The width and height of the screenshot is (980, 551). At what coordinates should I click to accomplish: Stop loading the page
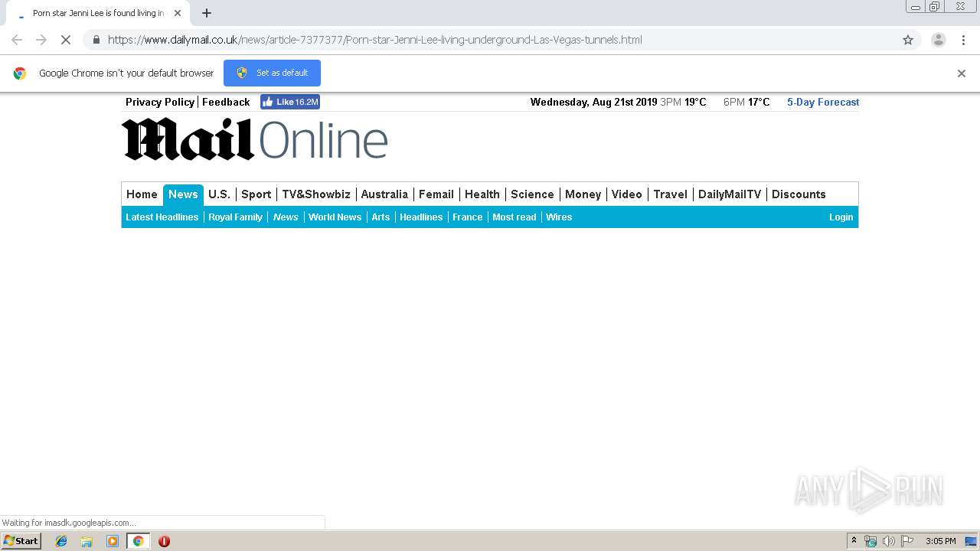pyautogui.click(x=66, y=40)
